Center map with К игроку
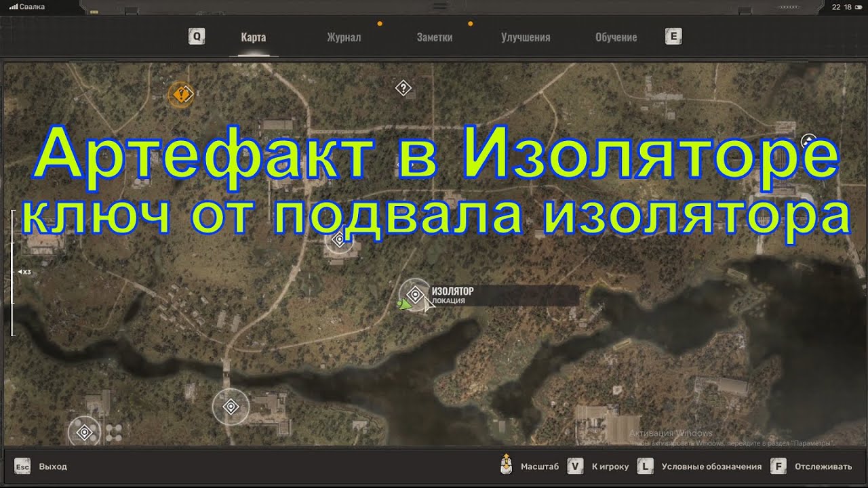This screenshot has width=868, height=488. point(610,466)
